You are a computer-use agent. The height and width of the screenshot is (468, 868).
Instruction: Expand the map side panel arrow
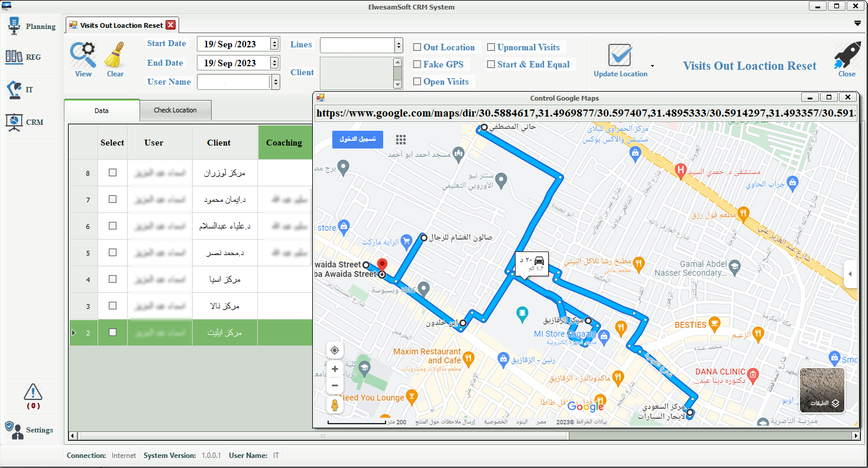click(850, 274)
